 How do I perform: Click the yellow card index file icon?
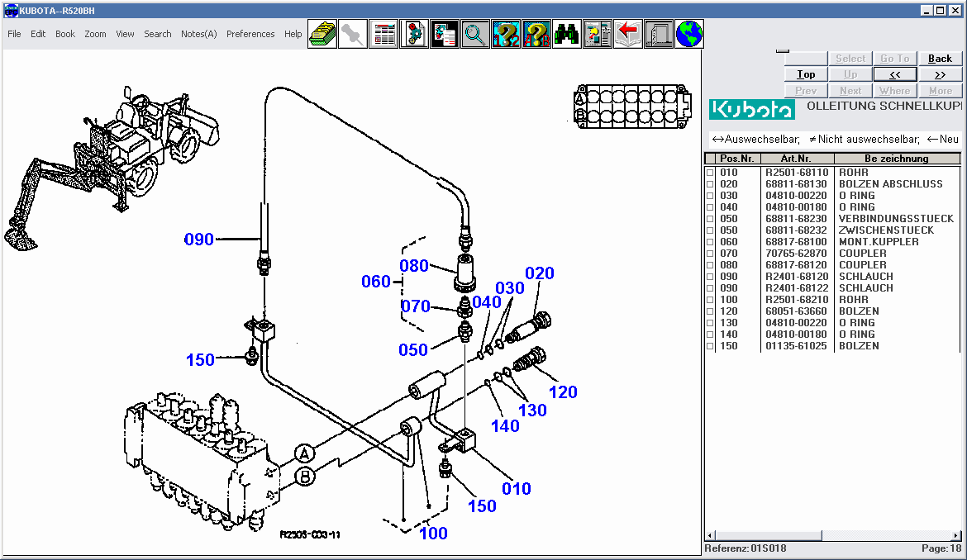pyautogui.click(x=322, y=34)
